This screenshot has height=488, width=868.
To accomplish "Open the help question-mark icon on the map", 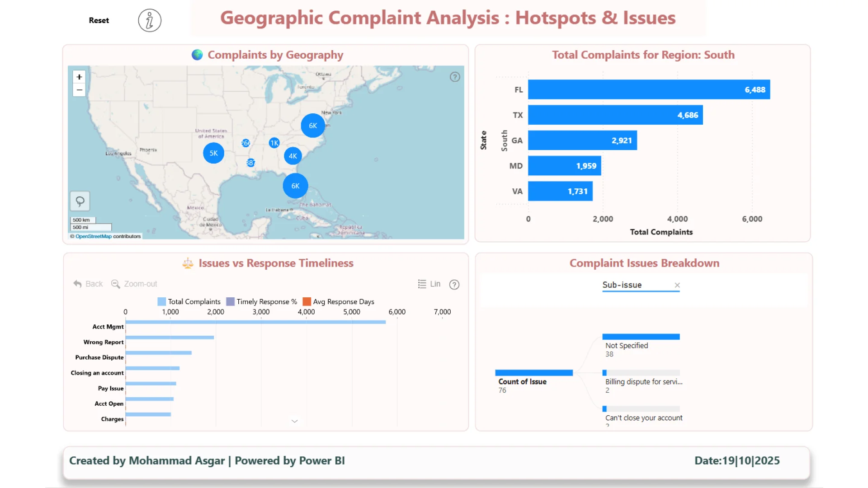I will (x=454, y=77).
